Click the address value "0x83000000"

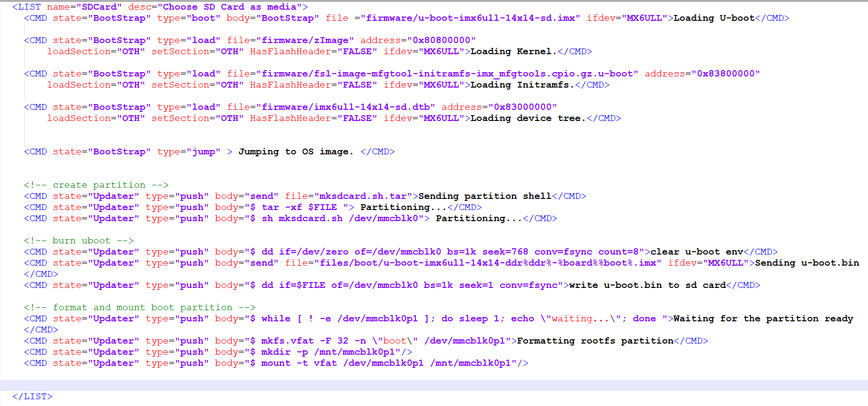point(523,107)
